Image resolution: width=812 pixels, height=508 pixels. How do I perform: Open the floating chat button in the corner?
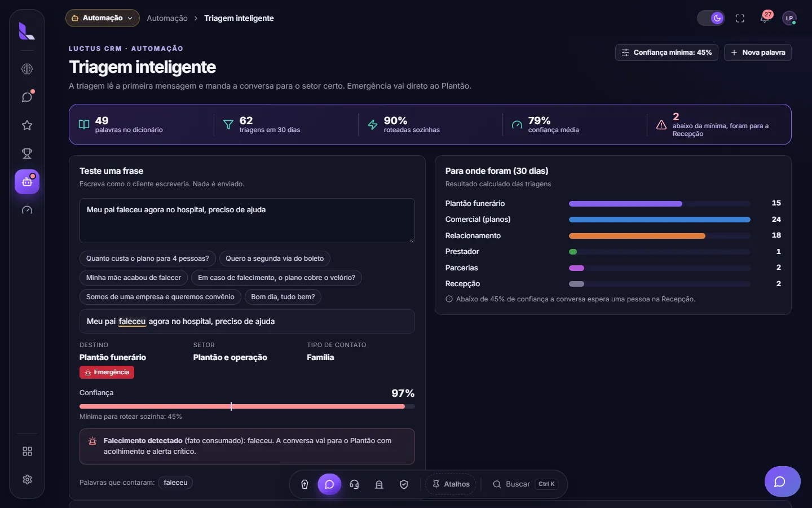pos(782,481)
